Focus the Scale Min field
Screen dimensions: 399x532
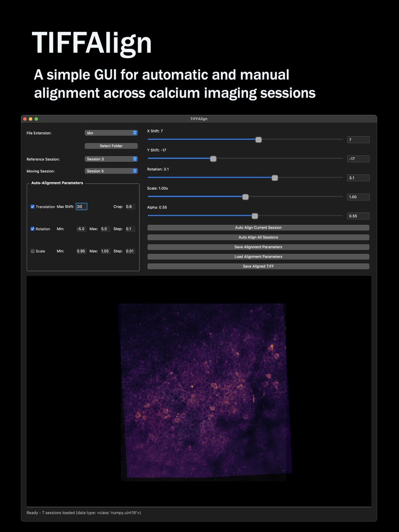pyautogui.click(x=81, y=251)
